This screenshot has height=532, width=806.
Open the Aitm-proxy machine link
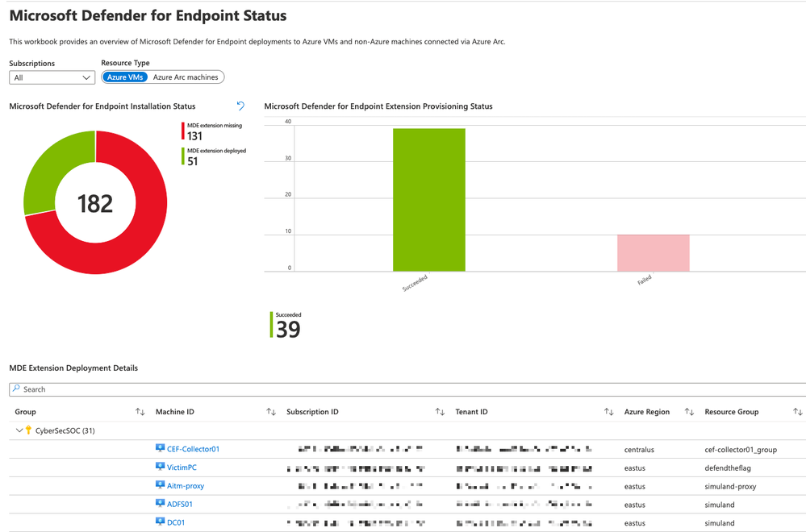pos(185,486)
